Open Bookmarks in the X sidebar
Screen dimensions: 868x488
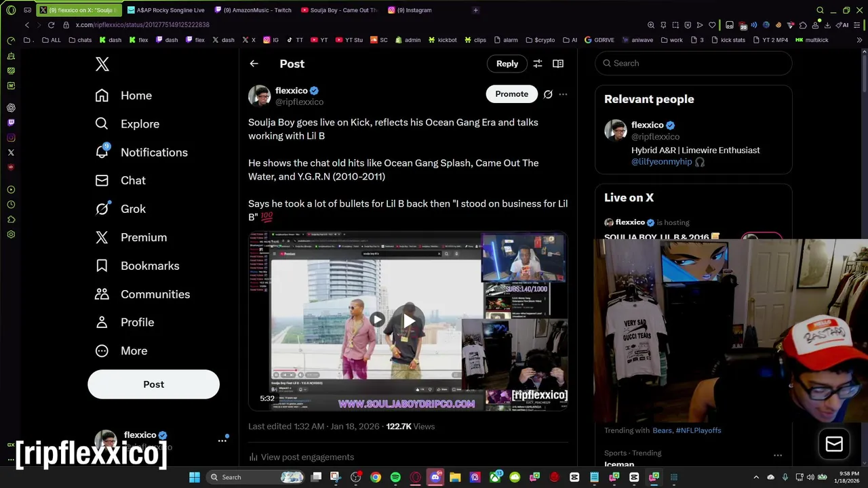pyautogui.click(x=137, y=266)
